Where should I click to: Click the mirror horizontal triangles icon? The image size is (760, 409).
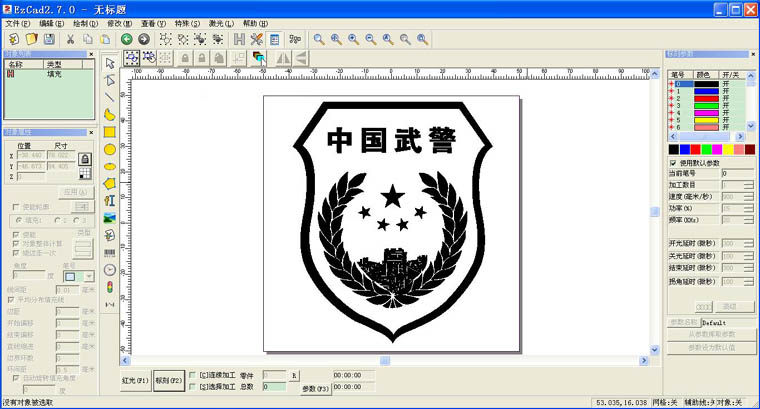[x=284, y=58]
